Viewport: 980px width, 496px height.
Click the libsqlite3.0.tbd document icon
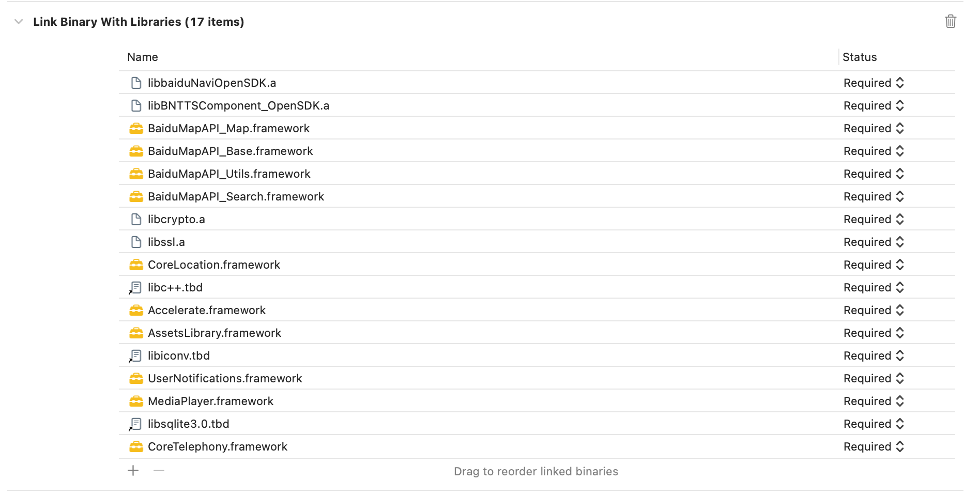(x=136, y=424)
